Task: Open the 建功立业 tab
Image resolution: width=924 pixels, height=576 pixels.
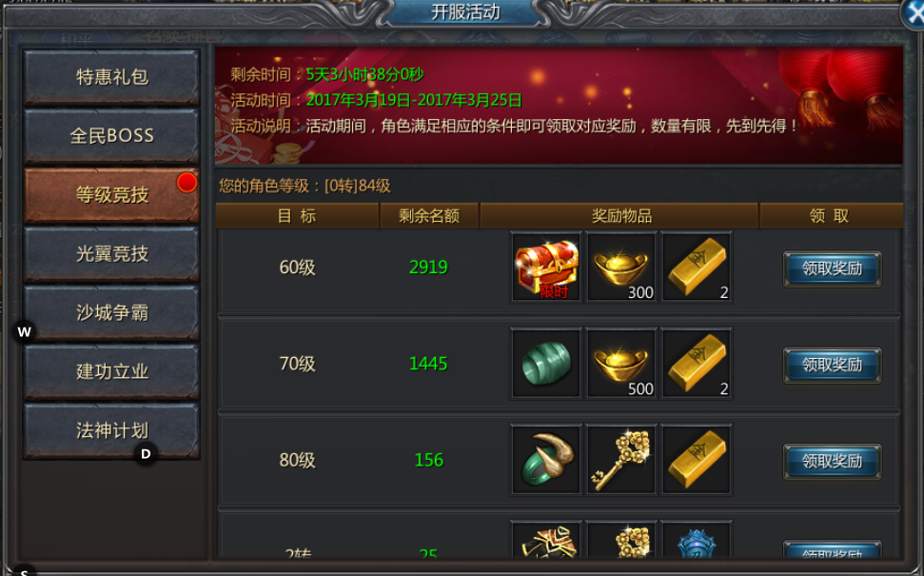Action: (111, 371)
